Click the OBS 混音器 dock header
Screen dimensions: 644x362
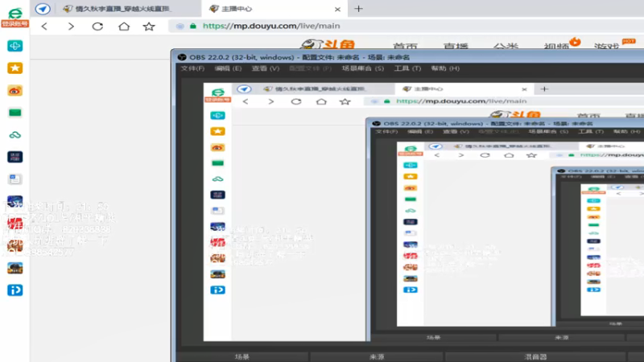pos(535,356)
